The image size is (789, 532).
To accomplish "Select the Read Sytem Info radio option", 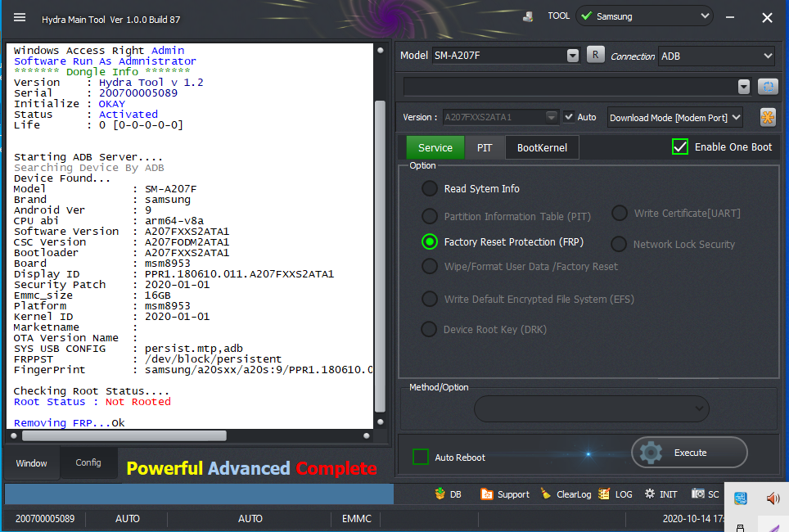I will point(430,188).
